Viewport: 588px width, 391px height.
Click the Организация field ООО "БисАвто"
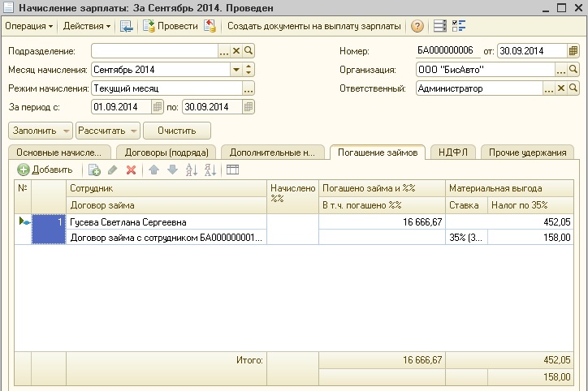(x=485, y=69)
